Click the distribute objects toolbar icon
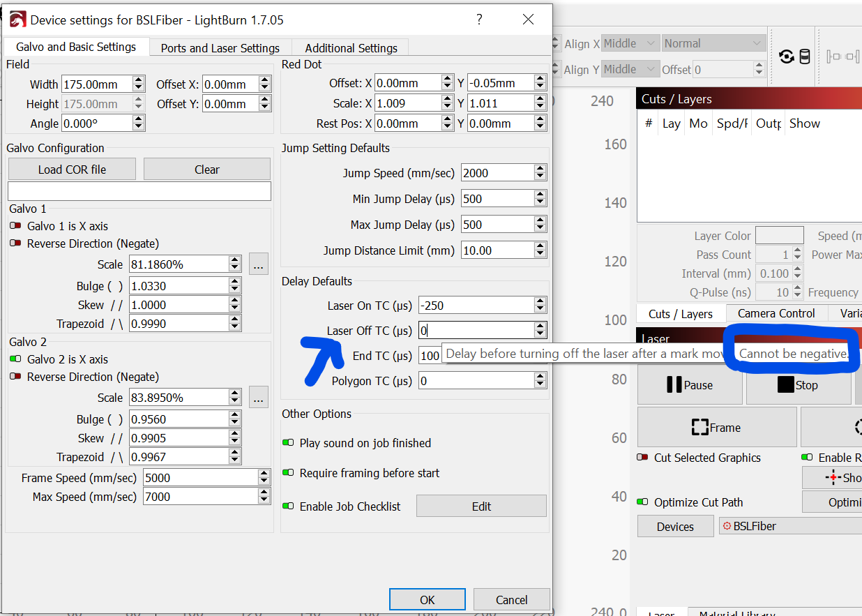The height and width of the screenshot is (616, 862). click(x=842, y=57)
